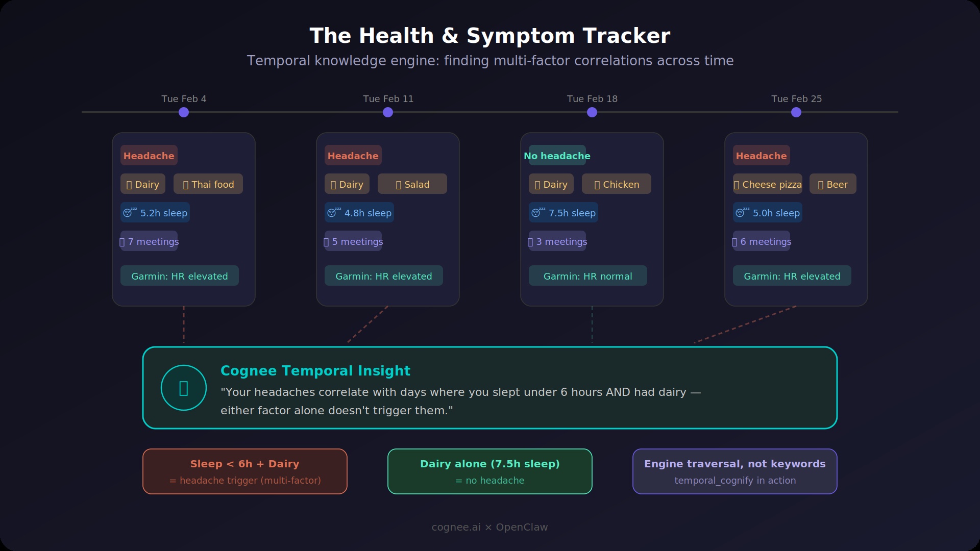Screen dimensions: 980x551
Task: Select the Beer tag
Action: click(832, 184)
